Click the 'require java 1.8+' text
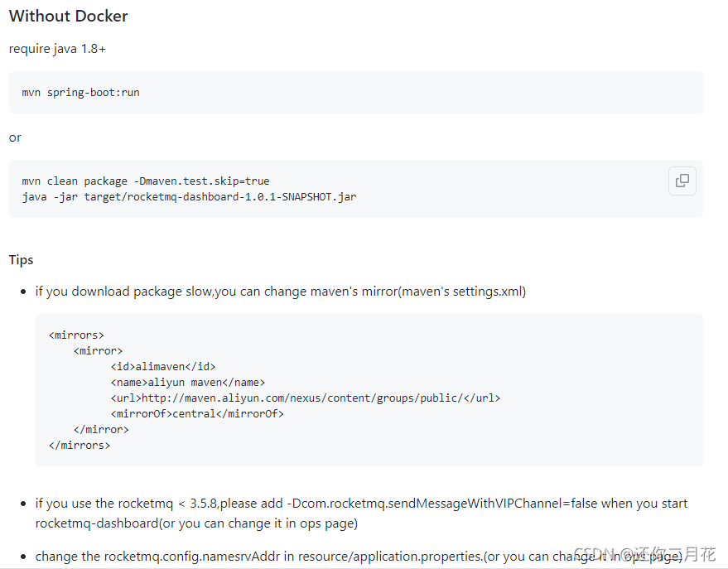Viewport: 728px width, 569px height. pos(57,49)
